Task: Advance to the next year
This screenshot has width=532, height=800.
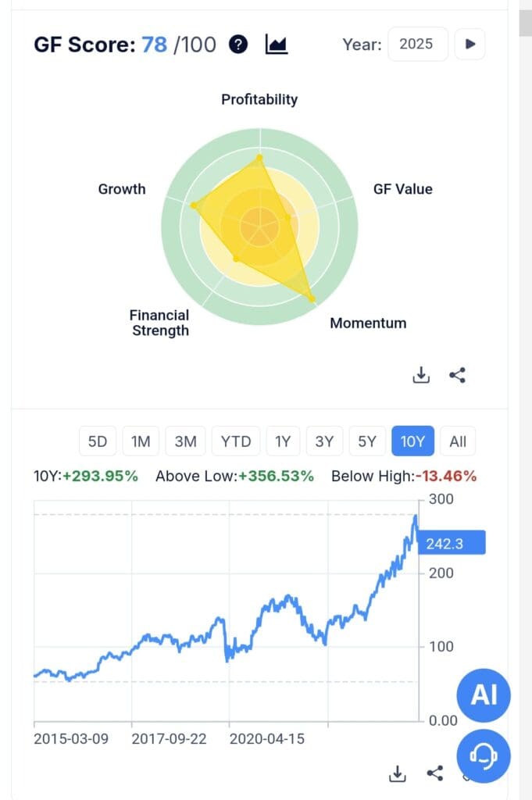Action: 470,44
